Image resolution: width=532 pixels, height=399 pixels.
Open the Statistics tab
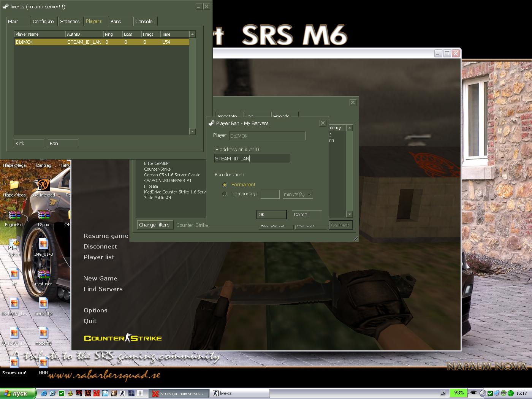click(x=70, y=22)
